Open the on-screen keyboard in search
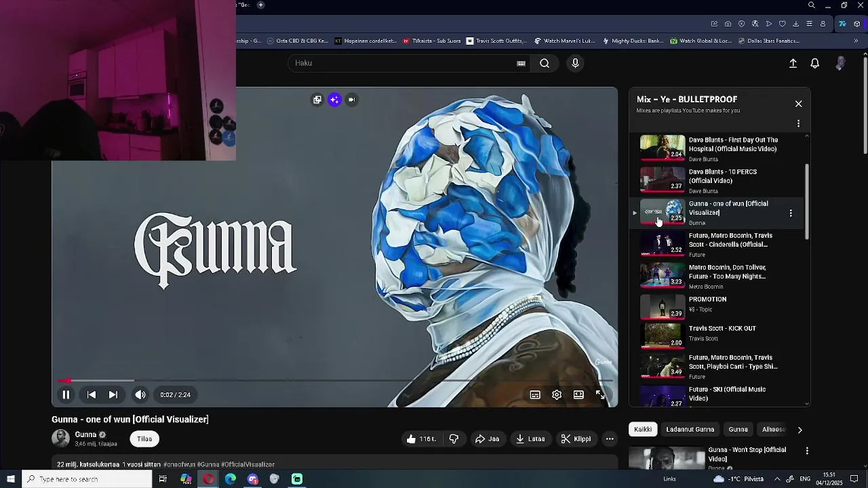This screenshot has height=488, width=868. pos(521,63)
